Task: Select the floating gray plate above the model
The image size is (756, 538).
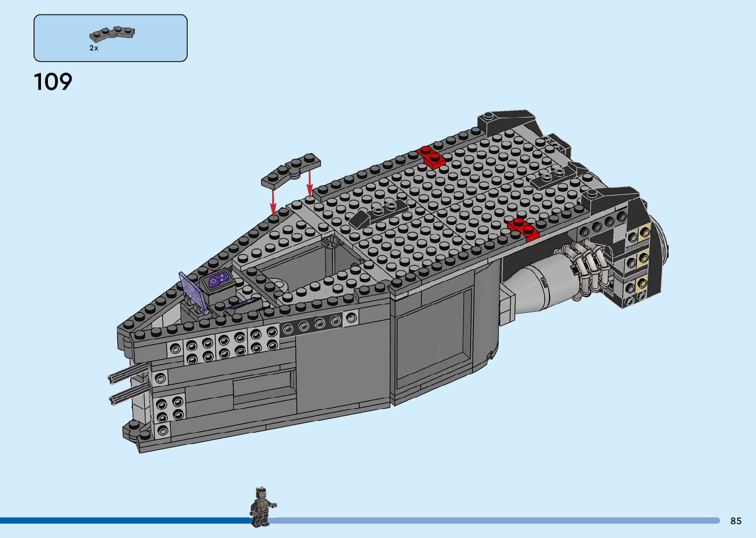Action: coord(291,170)
